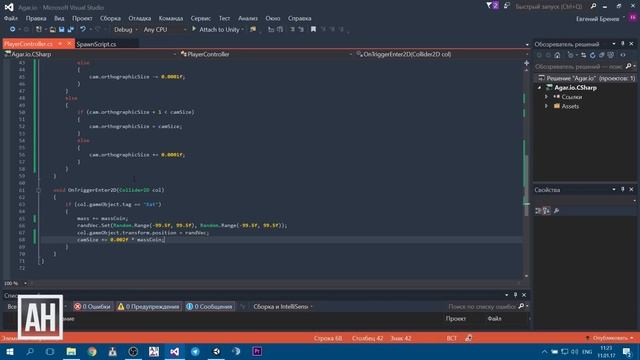Viewport: 640px width, 360px height.
Task: Open the Проект menu
Action: (82, 18)
